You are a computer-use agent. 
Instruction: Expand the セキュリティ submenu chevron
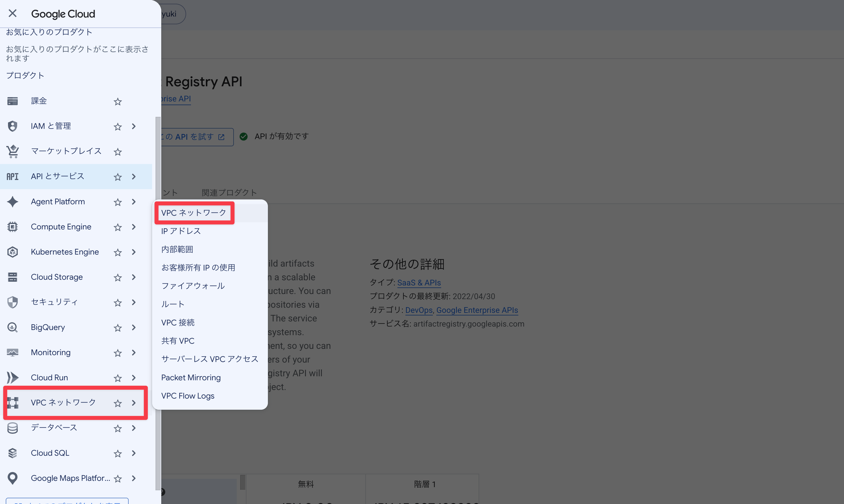(134, 302)
